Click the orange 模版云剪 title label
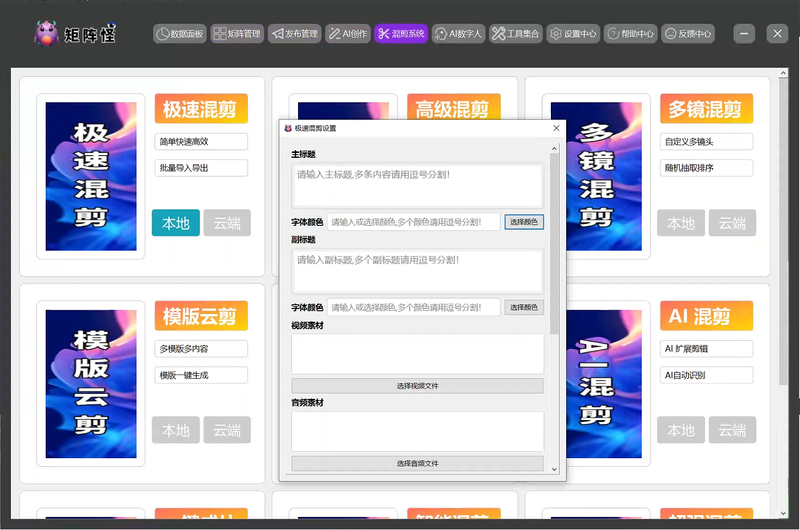This screenshot has height=530, width=800. point(201,316)
